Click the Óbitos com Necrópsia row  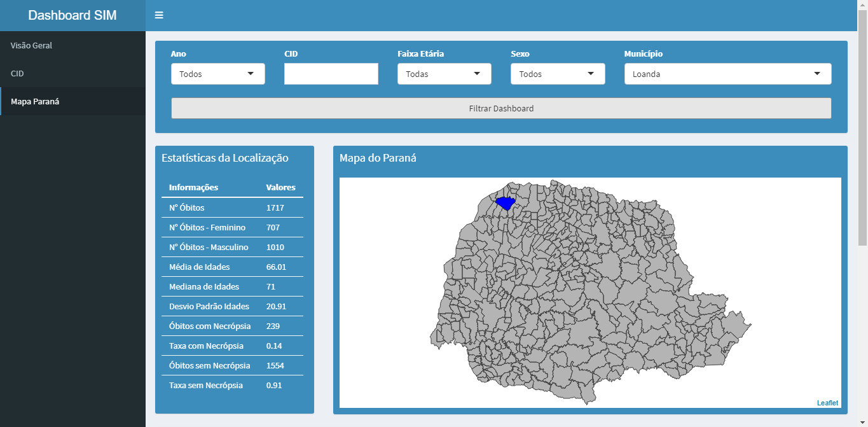pos(232,326)
